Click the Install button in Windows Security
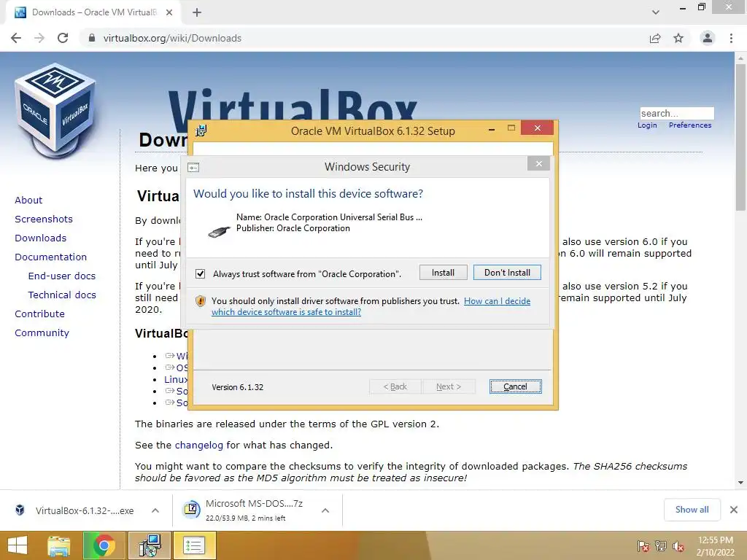747x560 pixels. tap(443, 273)
